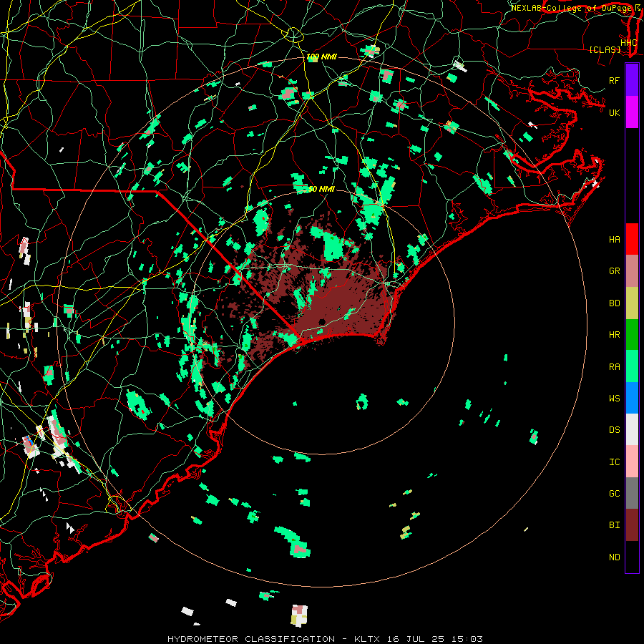Viewport: 644px width, 644px height.
Task: Click the 'UK' legend label
Action: [x=614, y=112]
